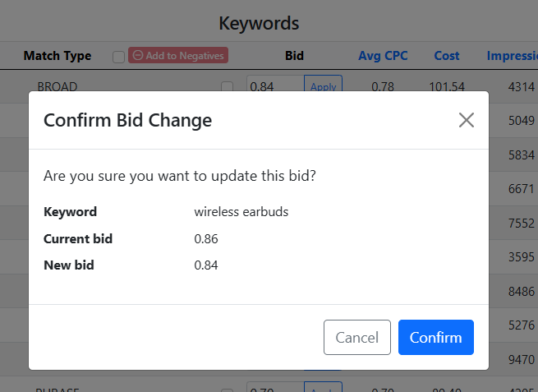Close the Confirm Bid Change dialog
The image size is (538, 392).
[x=467, y=120]
